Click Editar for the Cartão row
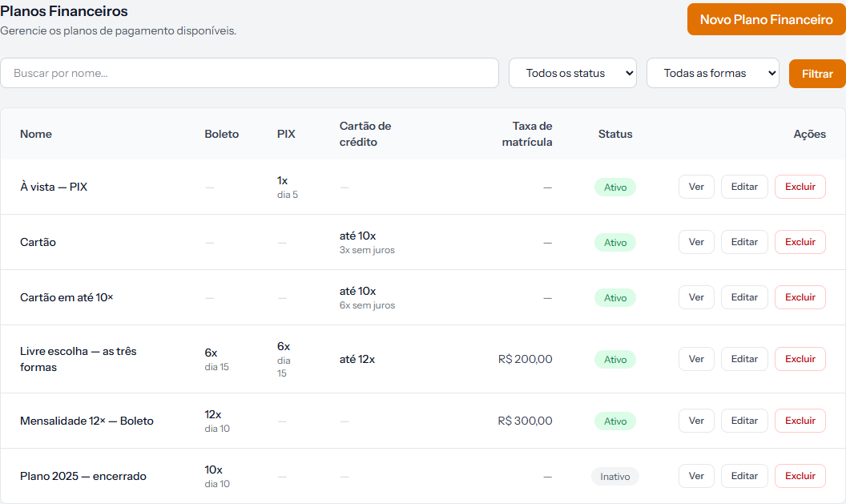The image size is (846, 504). [744, 242]
